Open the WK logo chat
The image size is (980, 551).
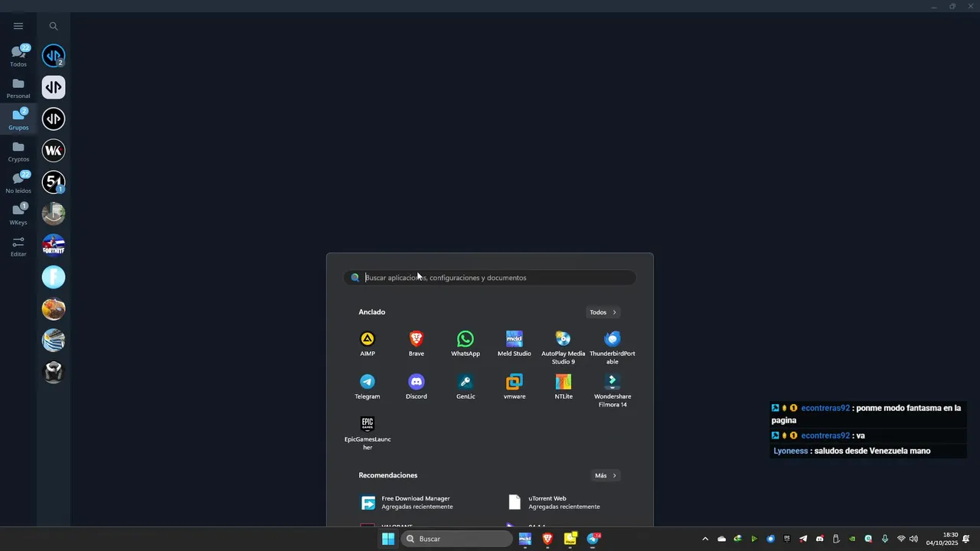(x=54, y=151)
